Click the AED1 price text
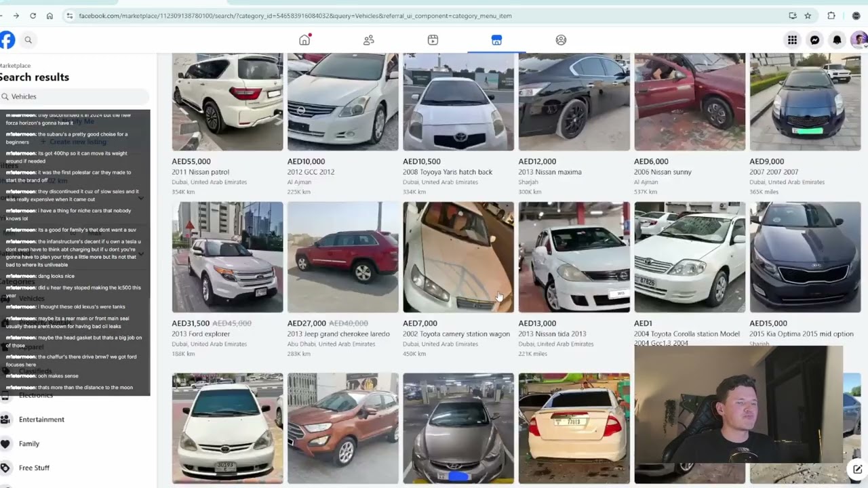 click(643, 323)
